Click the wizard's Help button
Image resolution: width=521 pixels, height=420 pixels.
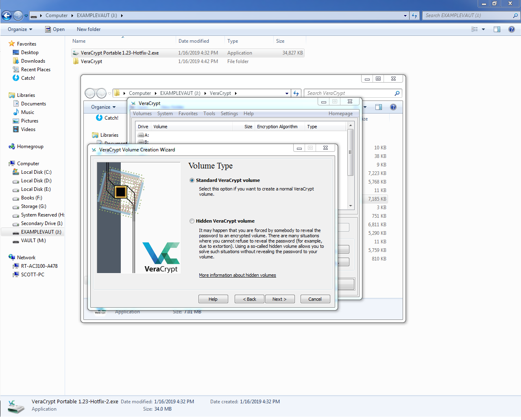(213, 299)
